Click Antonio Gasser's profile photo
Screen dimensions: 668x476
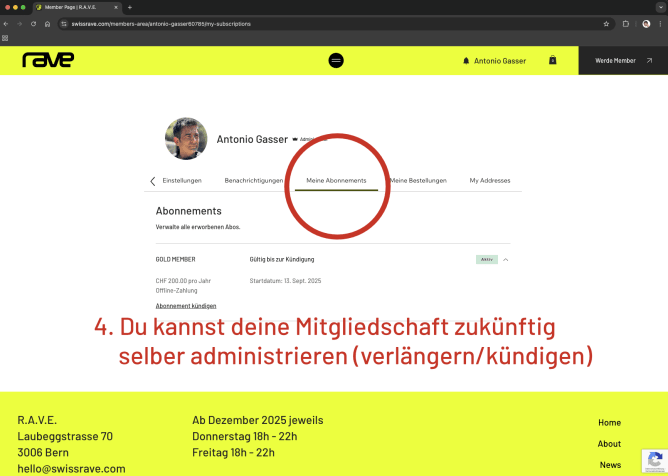point(186,138)
